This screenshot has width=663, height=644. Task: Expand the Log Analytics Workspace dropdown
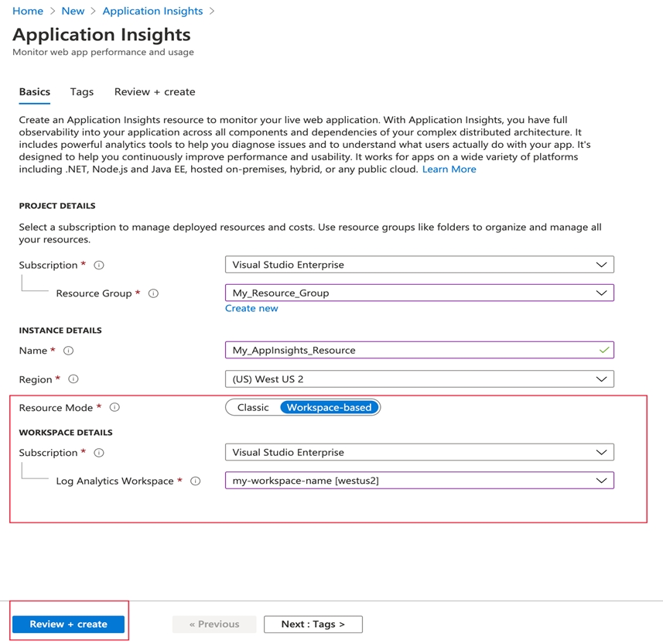(419, 481)
